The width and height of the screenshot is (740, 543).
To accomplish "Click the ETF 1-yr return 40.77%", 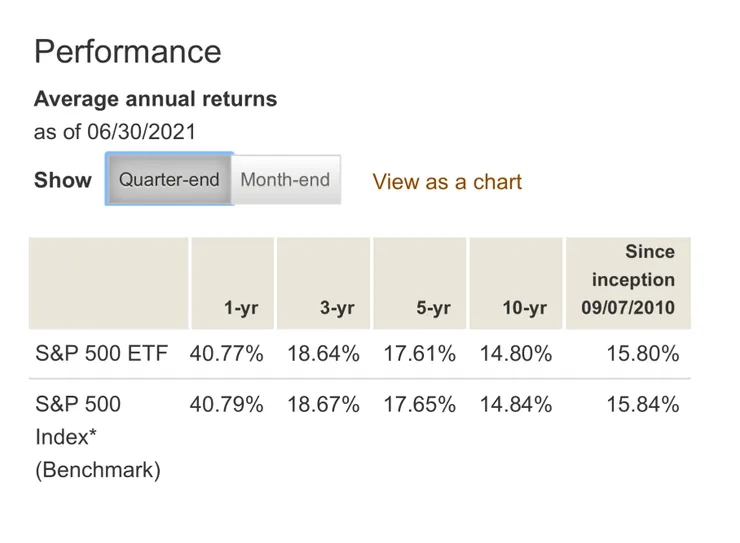I will (227, 353).
